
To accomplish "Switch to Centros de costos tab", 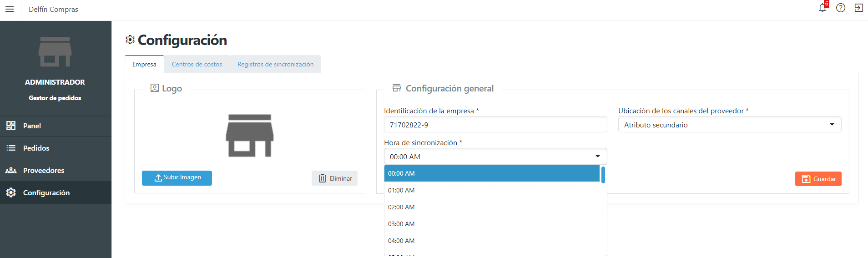I will pos(197,64).
